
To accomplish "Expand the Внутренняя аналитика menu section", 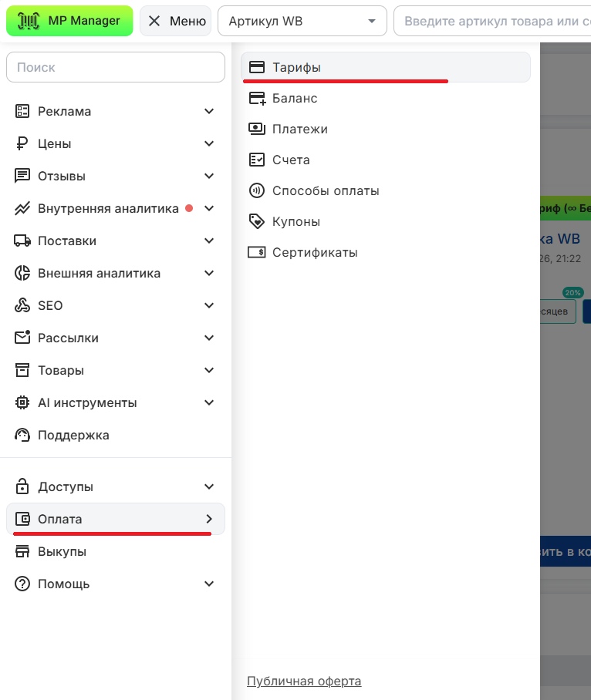I will coord(108,208).
